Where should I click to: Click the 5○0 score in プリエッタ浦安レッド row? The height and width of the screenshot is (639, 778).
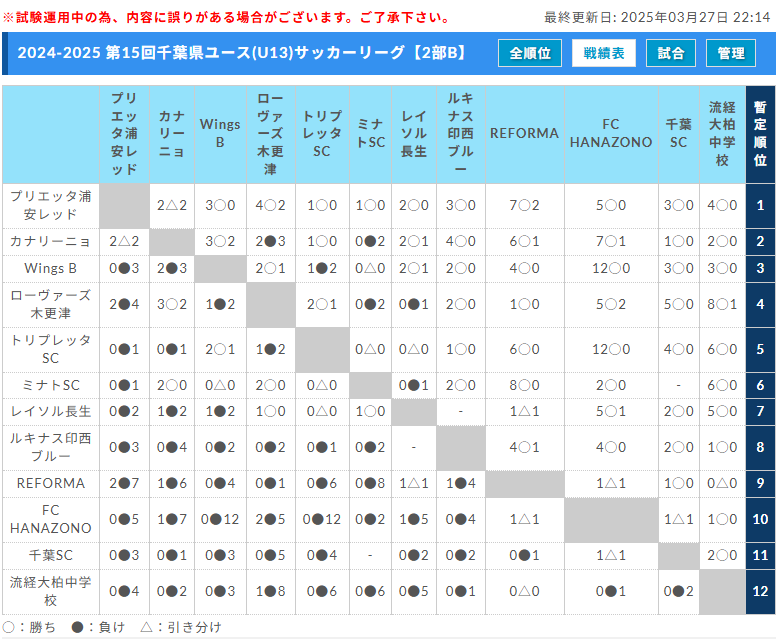pyautogui.click(x=611, y=205)
